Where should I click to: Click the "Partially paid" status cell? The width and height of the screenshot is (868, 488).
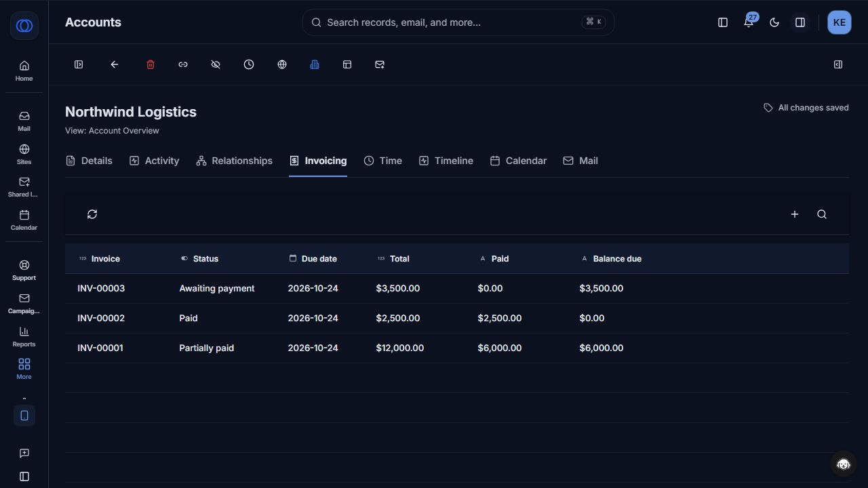click(206, 348)
